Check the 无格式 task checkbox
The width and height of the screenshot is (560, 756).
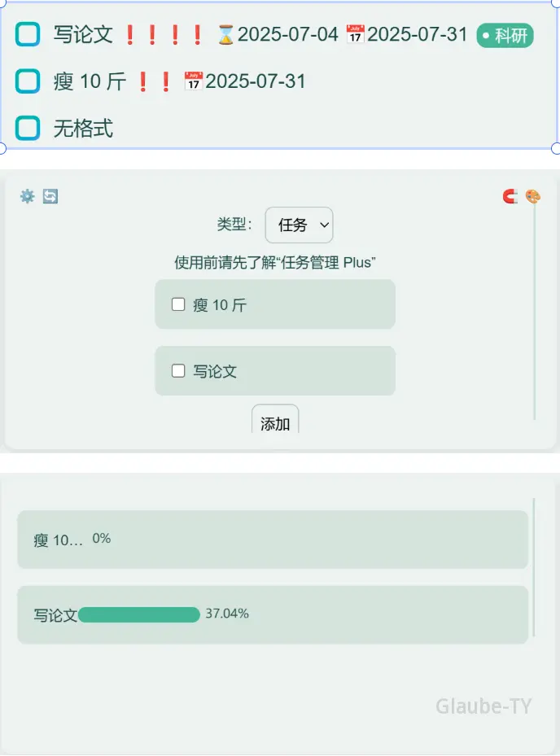pyautogui.click(x=28, y=128)
